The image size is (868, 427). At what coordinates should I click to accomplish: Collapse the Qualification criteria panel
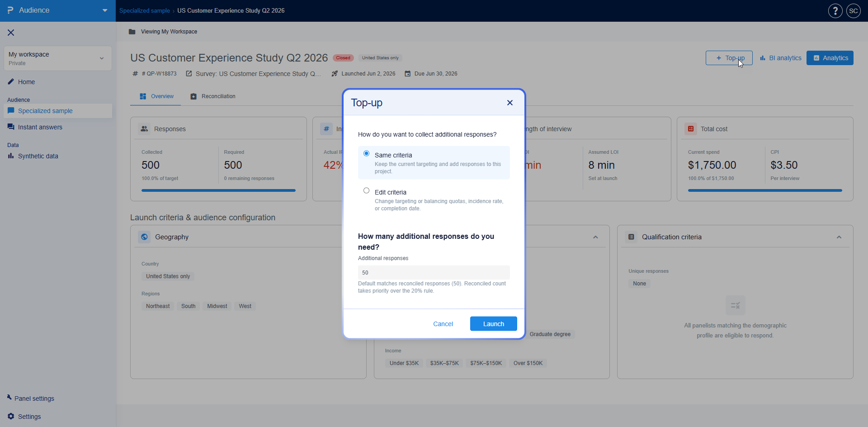(839, 237)
